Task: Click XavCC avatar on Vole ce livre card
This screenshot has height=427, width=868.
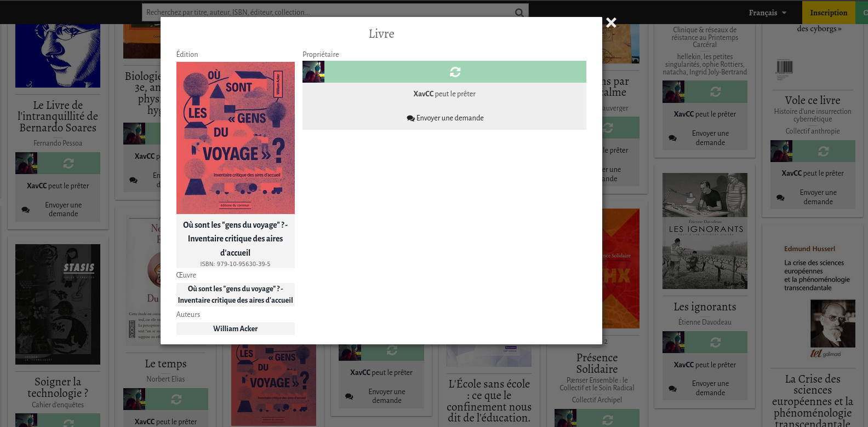Action: tap(781, 151)
